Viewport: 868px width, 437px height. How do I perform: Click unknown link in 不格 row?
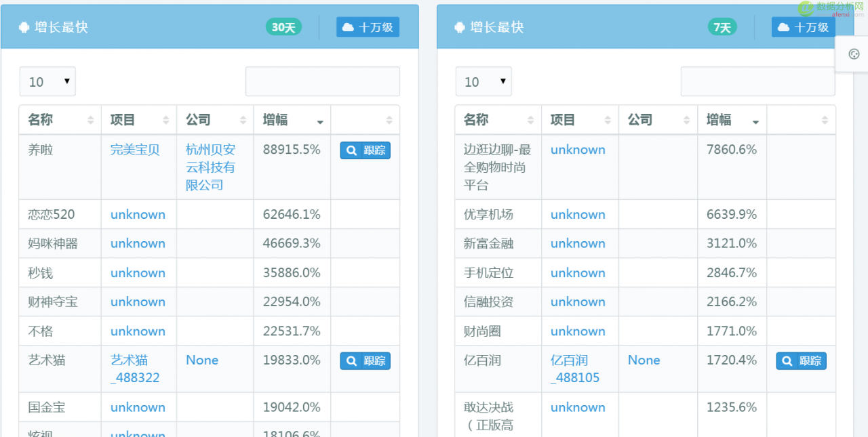138,331
